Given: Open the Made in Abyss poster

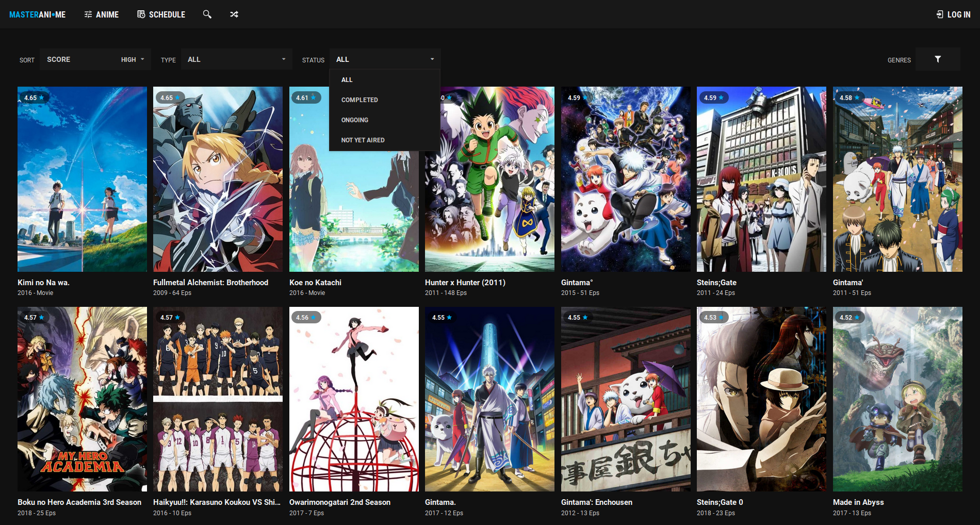Looking at the screenshot, I should pos(897,399).
